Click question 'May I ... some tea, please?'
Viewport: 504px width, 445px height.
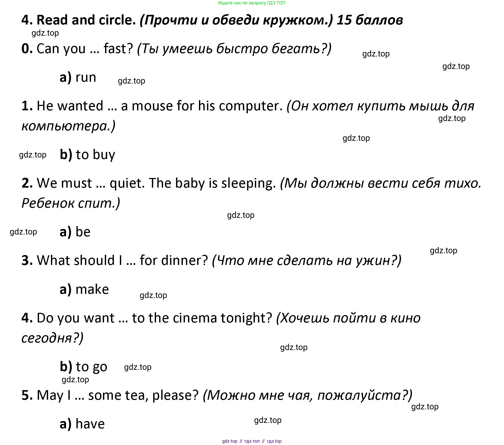(118, 395)
